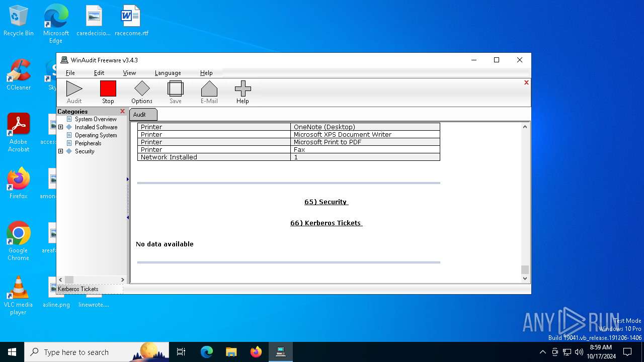Switch to the Audit tab
Image resolution: width=644 pixels, height=362 pixels.
tap(143, 115)
